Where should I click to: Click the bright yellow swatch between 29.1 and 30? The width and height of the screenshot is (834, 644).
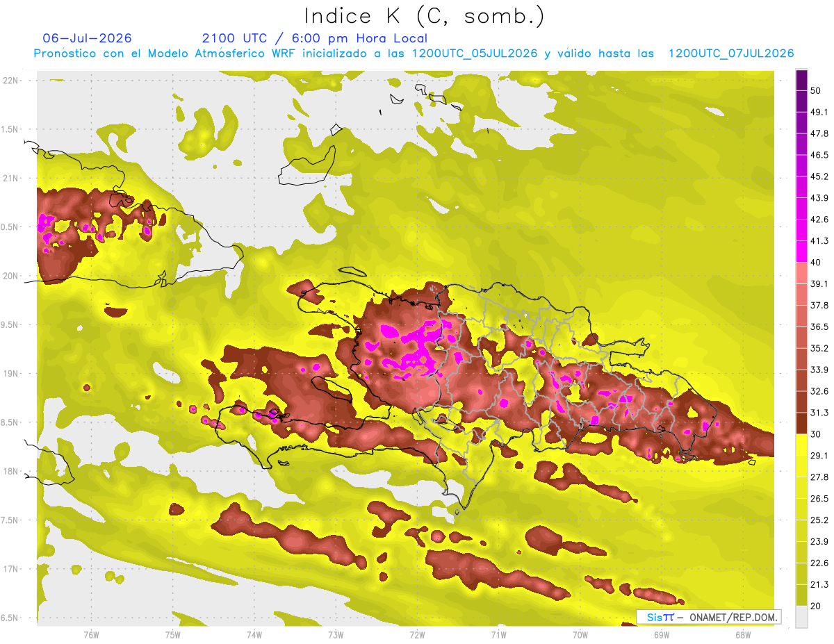[x=801, y=444]
